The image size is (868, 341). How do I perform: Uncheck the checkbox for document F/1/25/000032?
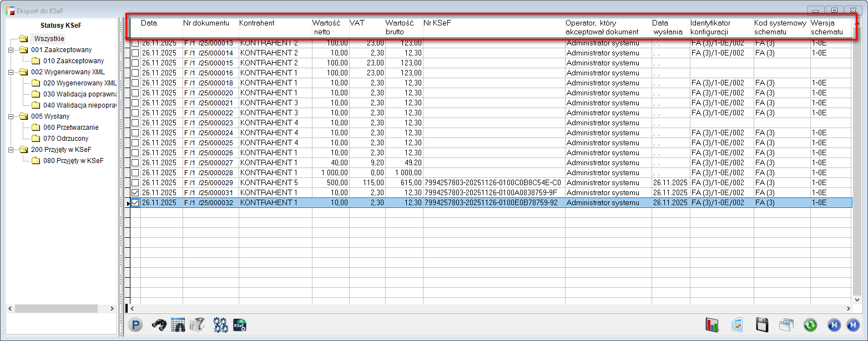coord(135,203)
